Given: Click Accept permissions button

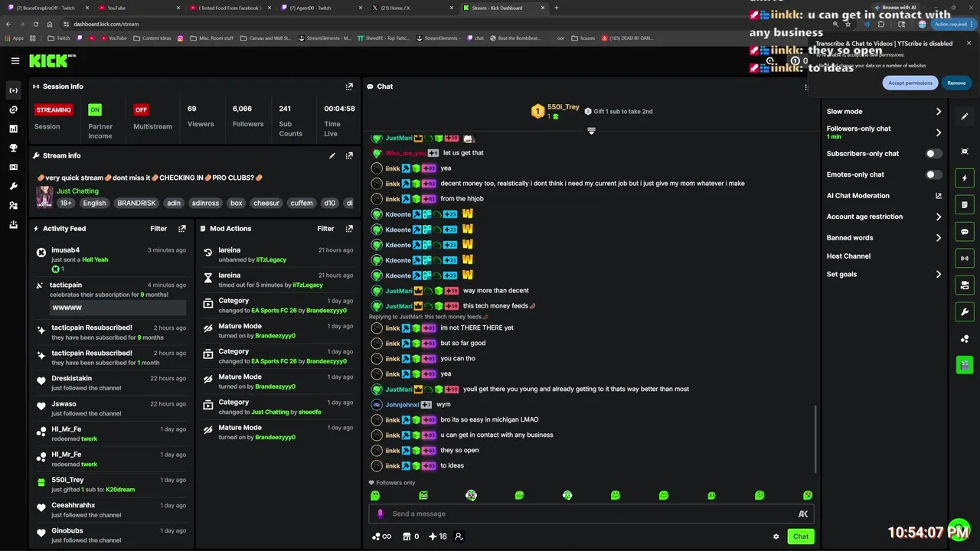Looking at the screenshot, I should coord(910,83).
